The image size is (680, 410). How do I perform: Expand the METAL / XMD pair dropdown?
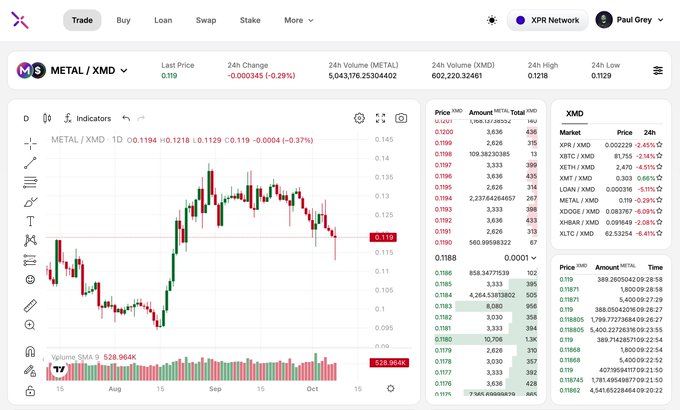pos(124,70)
